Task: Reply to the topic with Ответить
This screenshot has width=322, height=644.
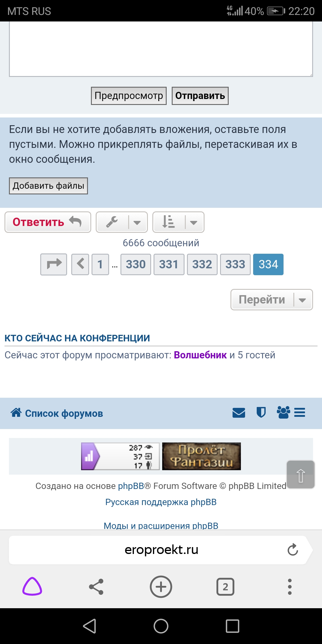Action: click(x=48, y=222)
